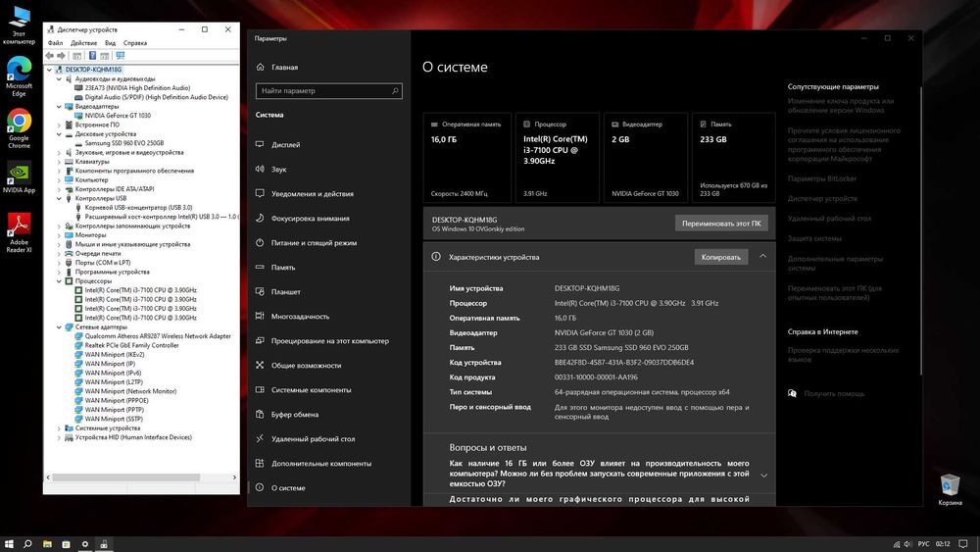This screenshot has width=980, height=552.
Task: Open Google Chrome desktop shortcut
Action: (x=19, y=128)
